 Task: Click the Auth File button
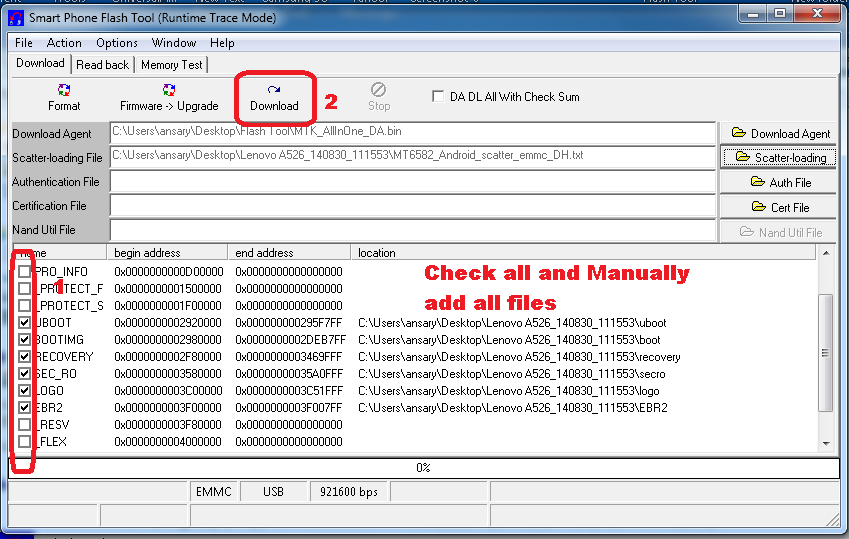click(778, 182)
